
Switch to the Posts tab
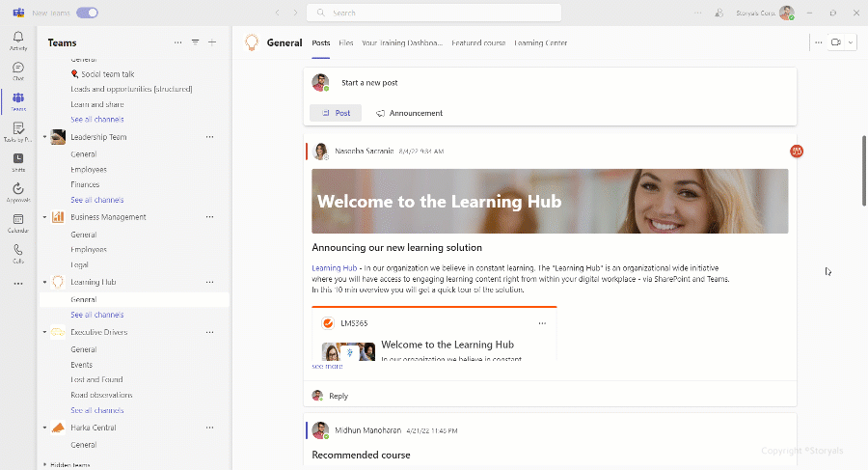click(x=321, y=42)
